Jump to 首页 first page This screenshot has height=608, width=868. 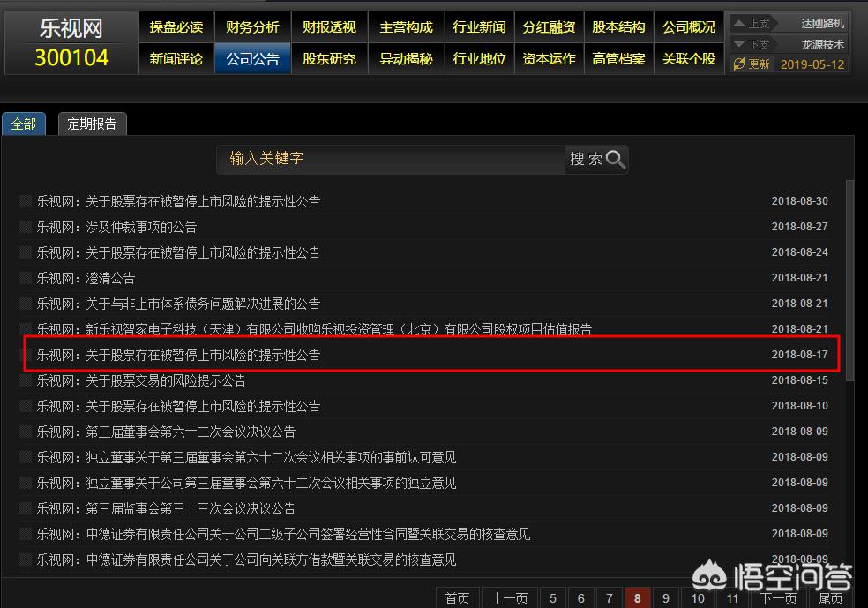tap(457, 598)
